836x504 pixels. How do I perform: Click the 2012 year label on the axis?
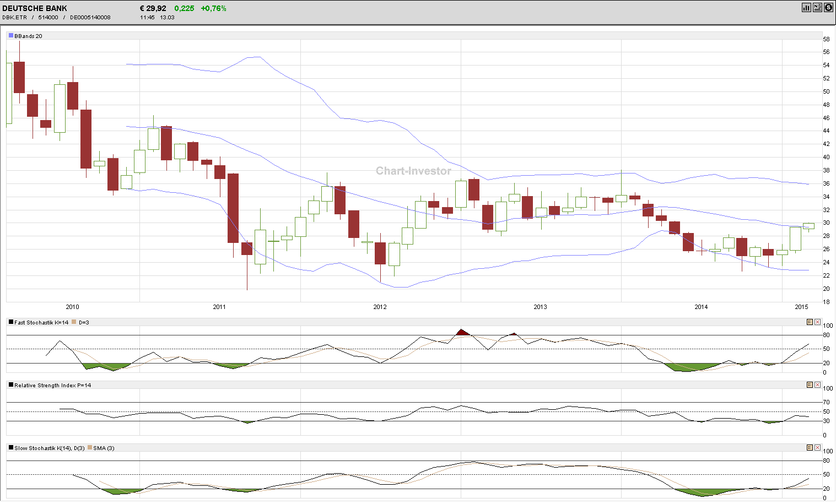380,307
